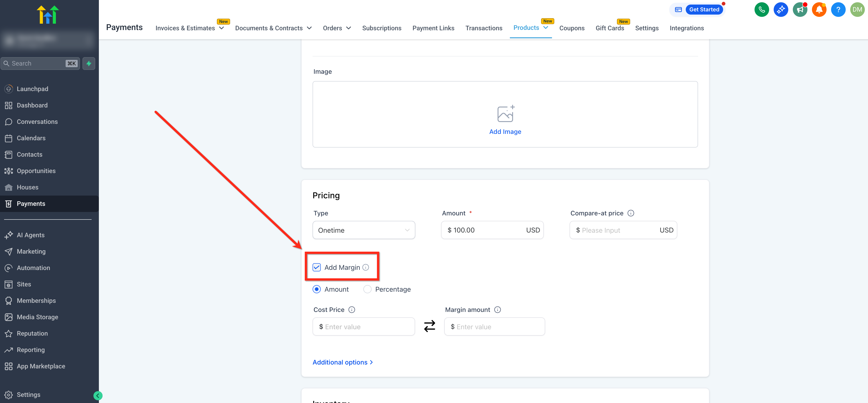Select the Percentage radio button

point(367,289)
